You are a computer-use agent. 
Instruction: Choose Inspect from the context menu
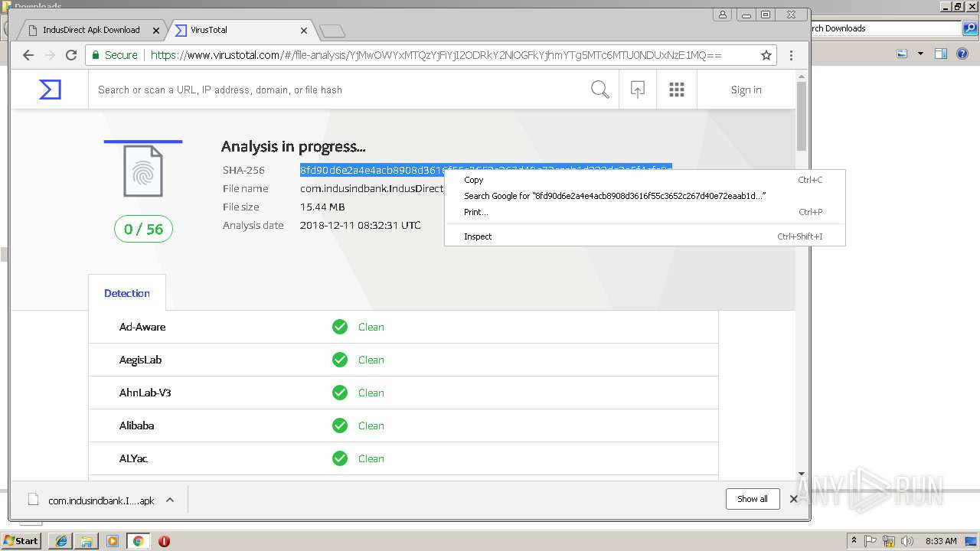[643, 236]
